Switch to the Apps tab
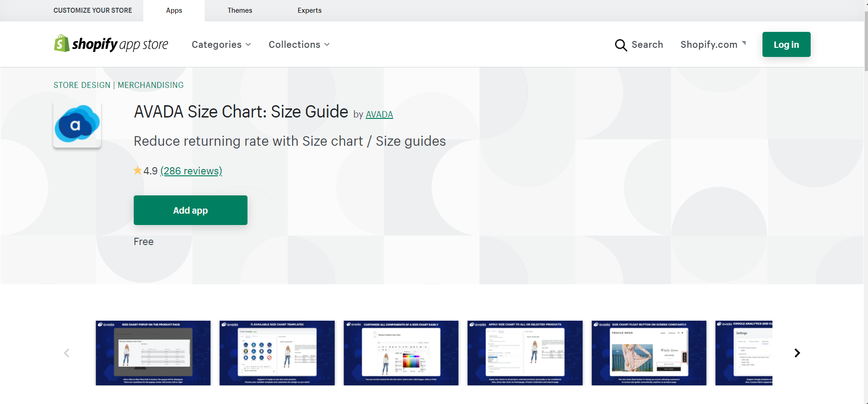 point(174,10)
